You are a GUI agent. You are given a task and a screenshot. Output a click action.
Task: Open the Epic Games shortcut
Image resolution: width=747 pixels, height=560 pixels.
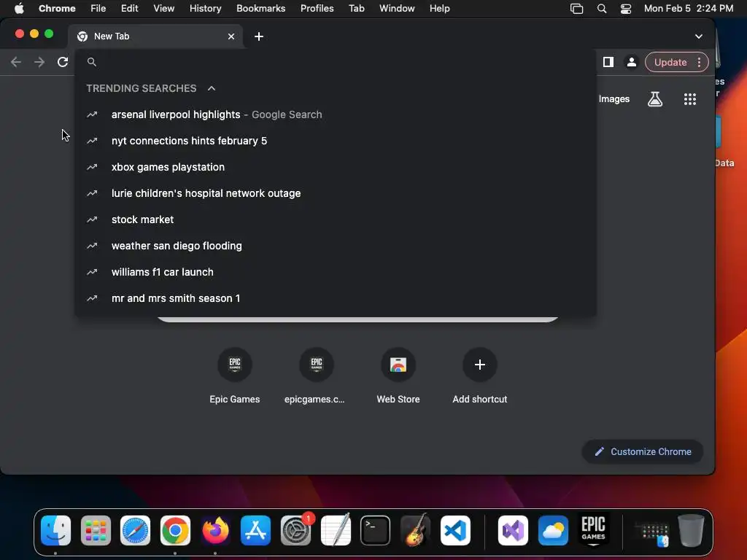pyautogui.click(x=234, y=376)
